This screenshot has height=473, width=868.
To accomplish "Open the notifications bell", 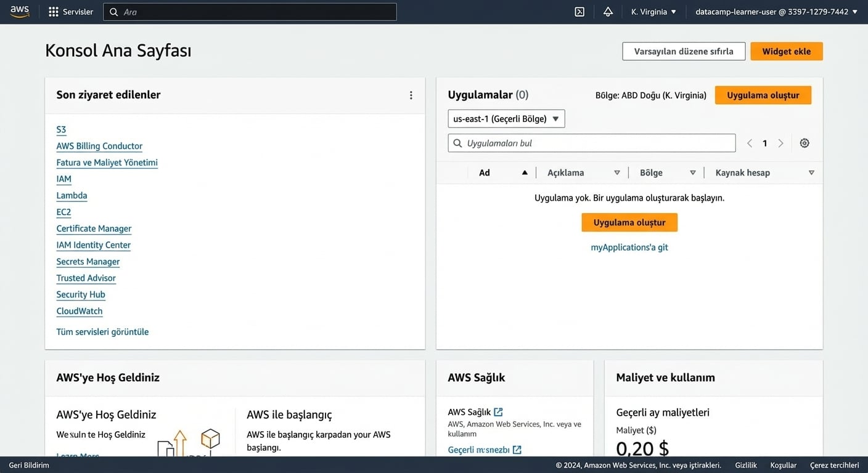I will (x=608, y=11).
